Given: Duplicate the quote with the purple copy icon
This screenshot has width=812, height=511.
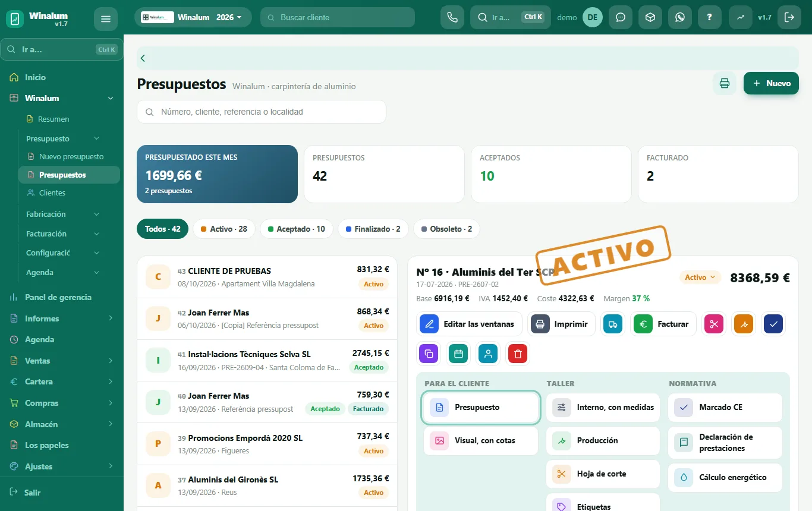Looking at the screenshot, I should click(x=429, y=354).
